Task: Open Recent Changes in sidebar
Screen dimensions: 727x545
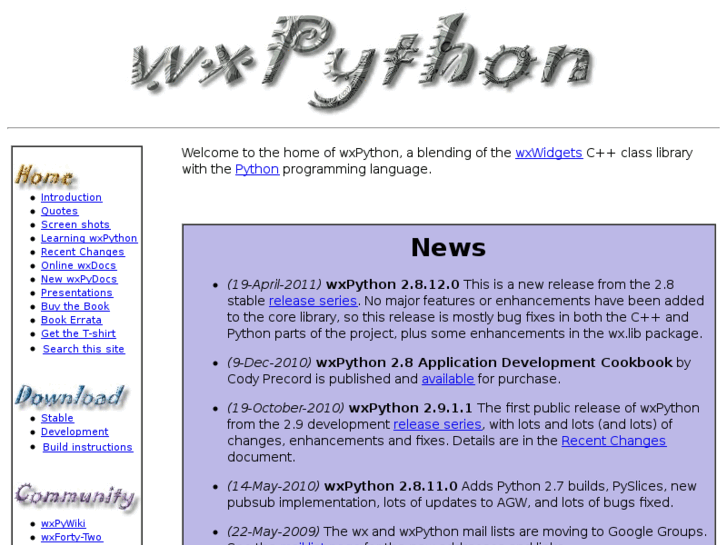Action: [x=83, y=252]
